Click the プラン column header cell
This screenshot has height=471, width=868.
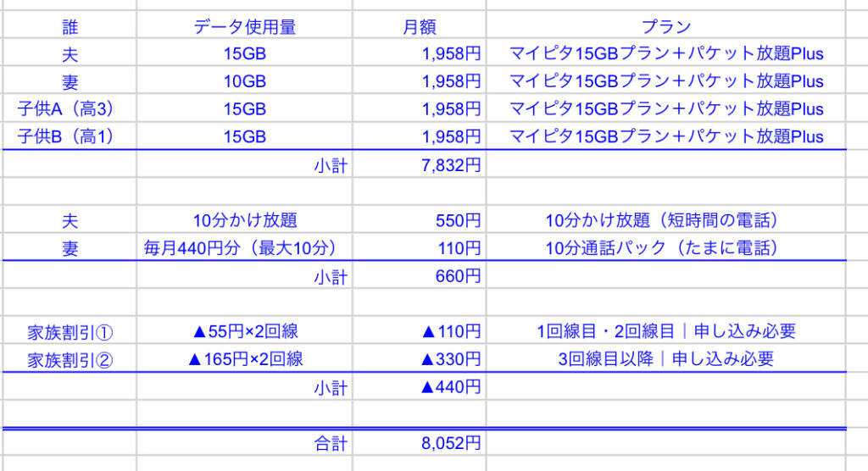pos(666,27)
